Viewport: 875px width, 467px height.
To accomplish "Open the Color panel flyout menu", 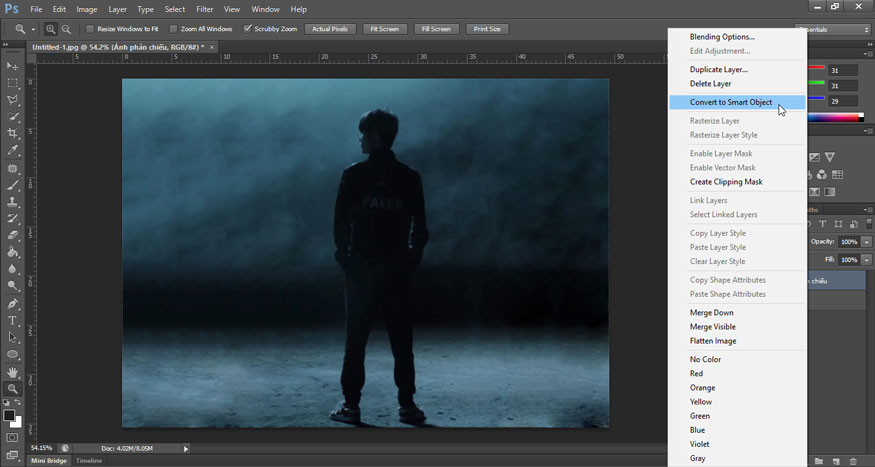I will pyautogui.click(x=868, y=54).
